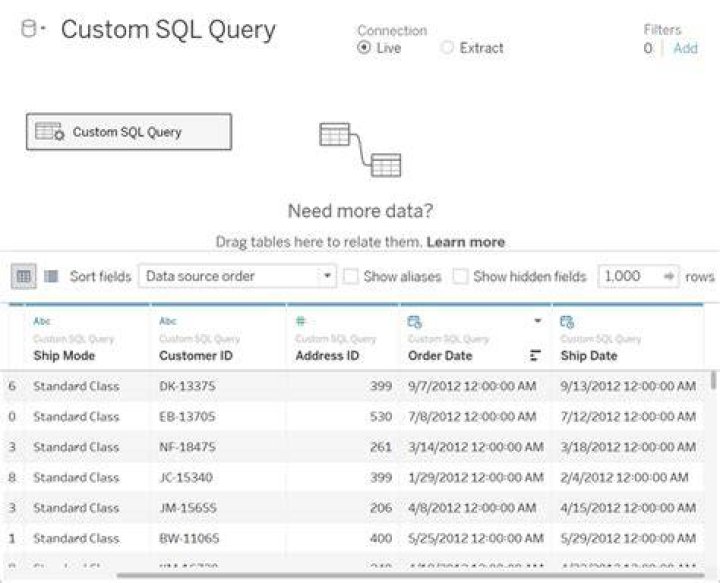Click Address ID value 400
Image resolution: width=720 pixels, height=583 pixels.
pos(381,538)
